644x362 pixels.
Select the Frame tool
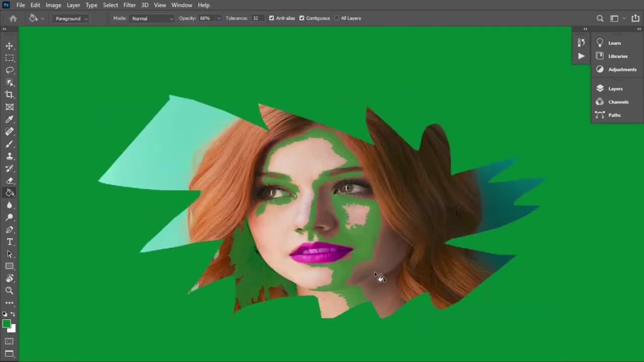point(10,107)
